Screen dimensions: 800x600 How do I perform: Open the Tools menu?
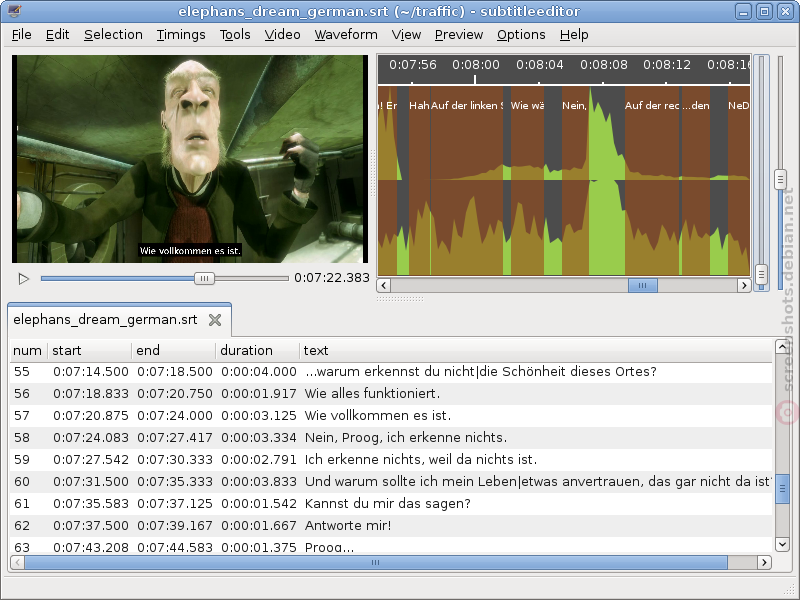[235, 35]
